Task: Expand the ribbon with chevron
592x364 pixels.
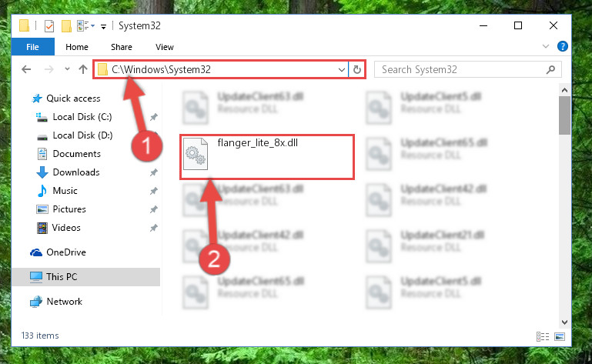Action: coord(546,46)
